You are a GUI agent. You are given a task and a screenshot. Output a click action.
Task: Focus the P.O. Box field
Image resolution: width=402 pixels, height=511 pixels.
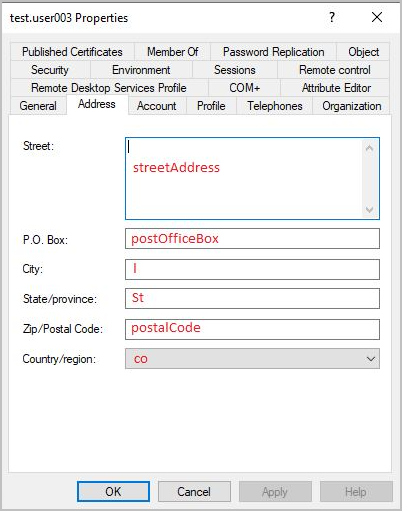point(252,239)
